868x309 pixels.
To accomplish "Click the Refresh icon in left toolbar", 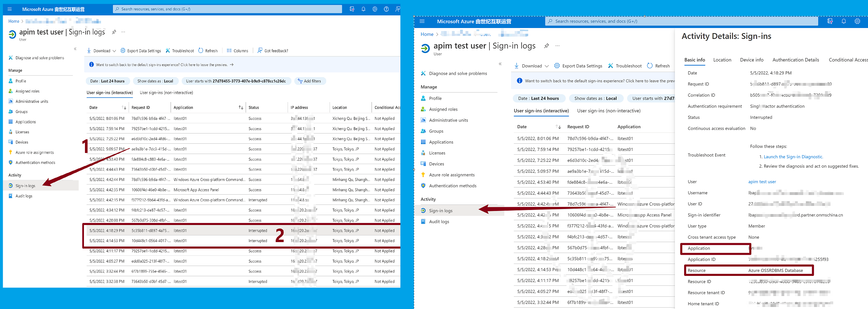I will (x=201, y=51).
